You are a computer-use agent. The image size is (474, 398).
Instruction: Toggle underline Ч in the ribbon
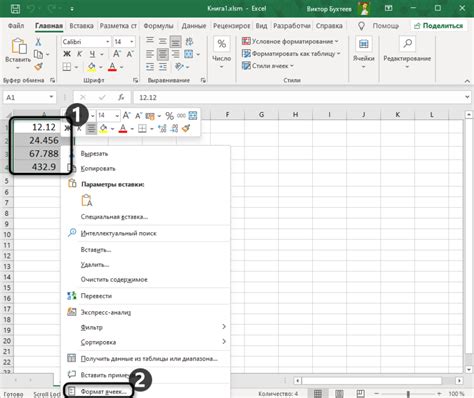click(x=92, y=54)
